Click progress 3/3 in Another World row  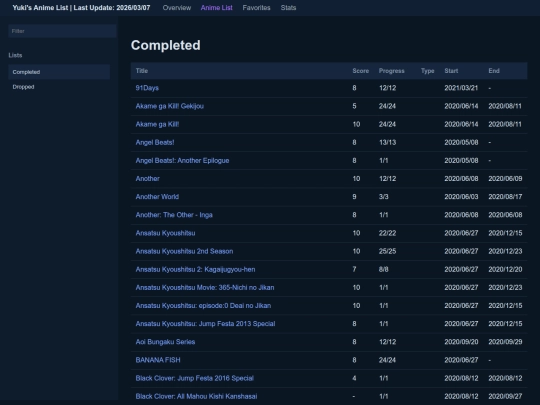pyautogui.click(x=384, y=197)
